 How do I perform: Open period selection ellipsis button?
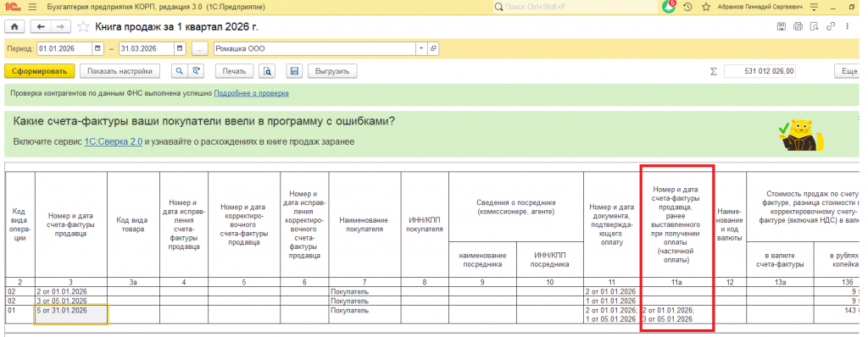200,49
